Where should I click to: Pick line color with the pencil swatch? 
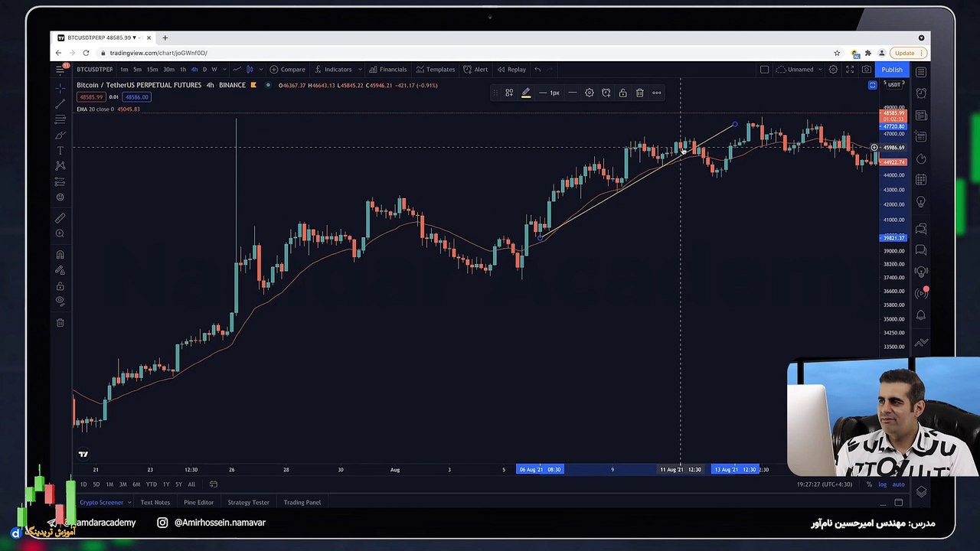pyautogui.click(x=526, y=93)
